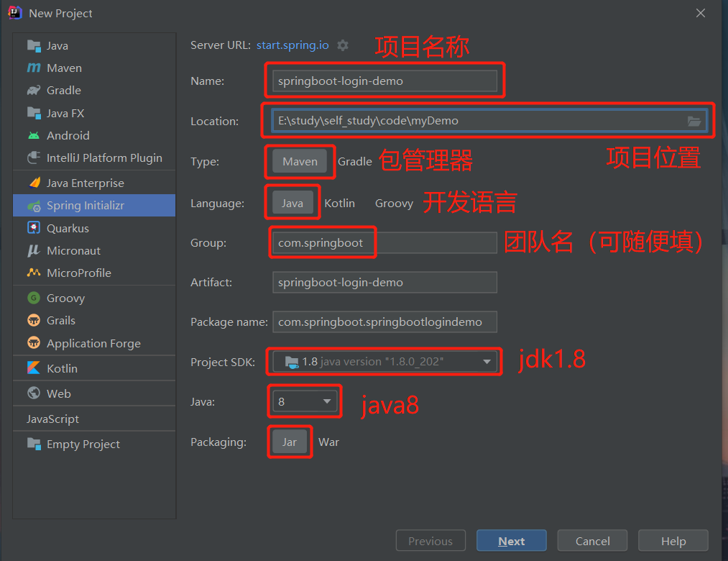Click the Next button
728x561 pixels.
click(x=511, y=541)
